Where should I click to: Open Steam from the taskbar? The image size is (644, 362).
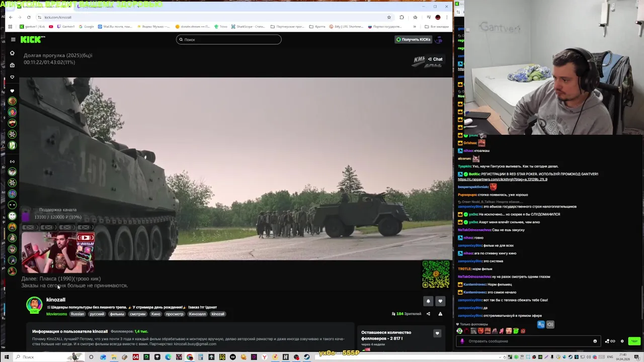click(x=306, y=357)
